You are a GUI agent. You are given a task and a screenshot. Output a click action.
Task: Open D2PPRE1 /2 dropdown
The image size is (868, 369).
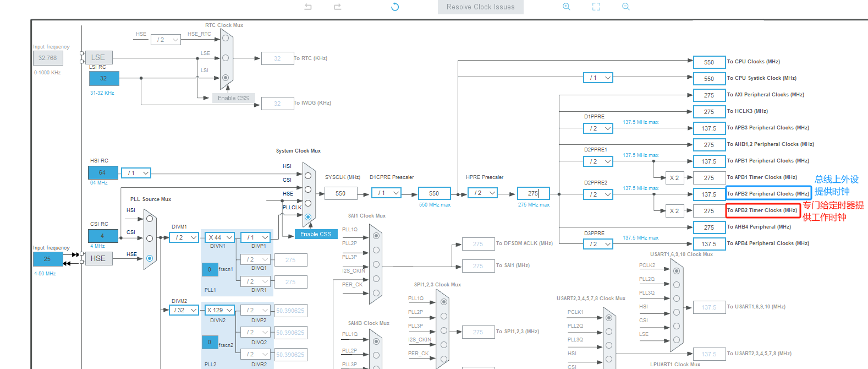[x=598, y=161]
